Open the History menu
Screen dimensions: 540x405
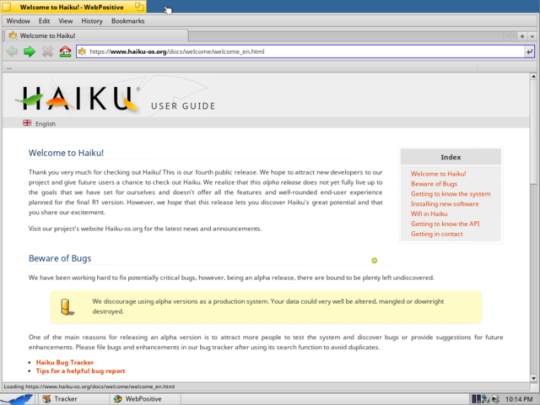click(92, 21)
